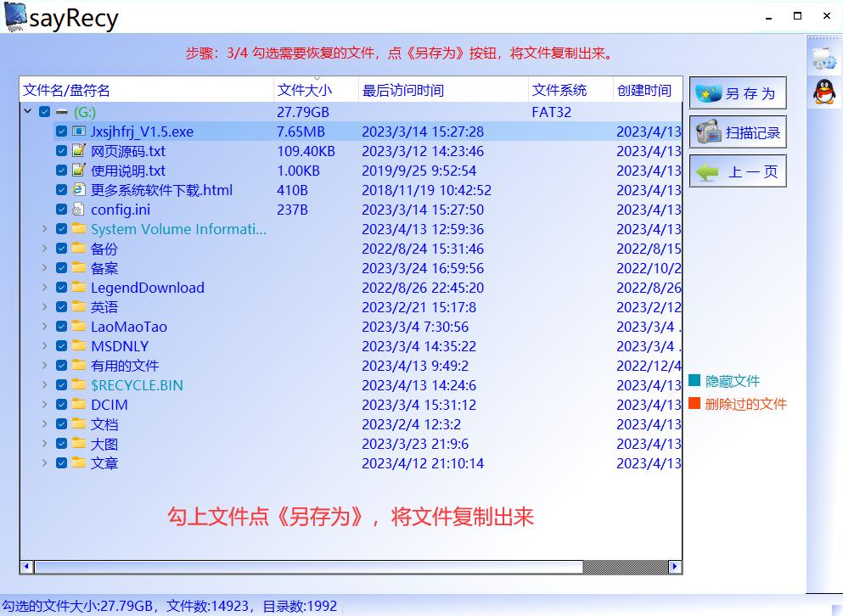Uncheck the 备份 folder checkbox
843x616 pixels.
tap(61, 249)
